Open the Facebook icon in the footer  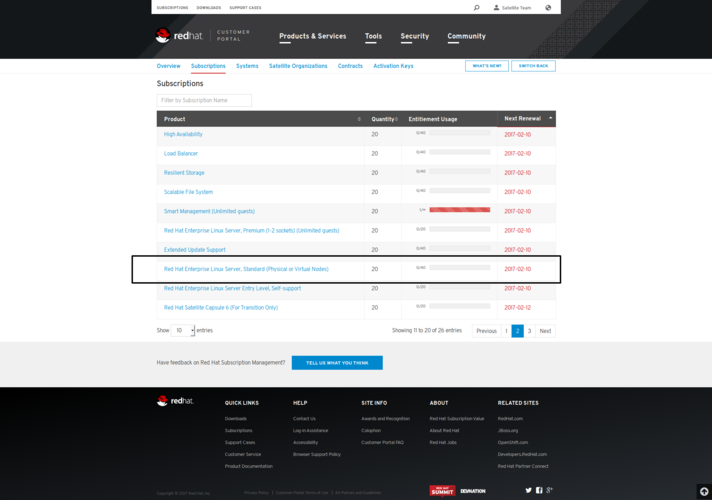(x=539, y=490)
